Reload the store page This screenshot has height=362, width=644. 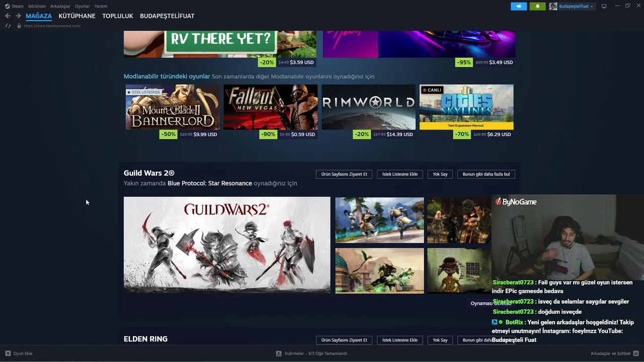[x=8, y=26]
